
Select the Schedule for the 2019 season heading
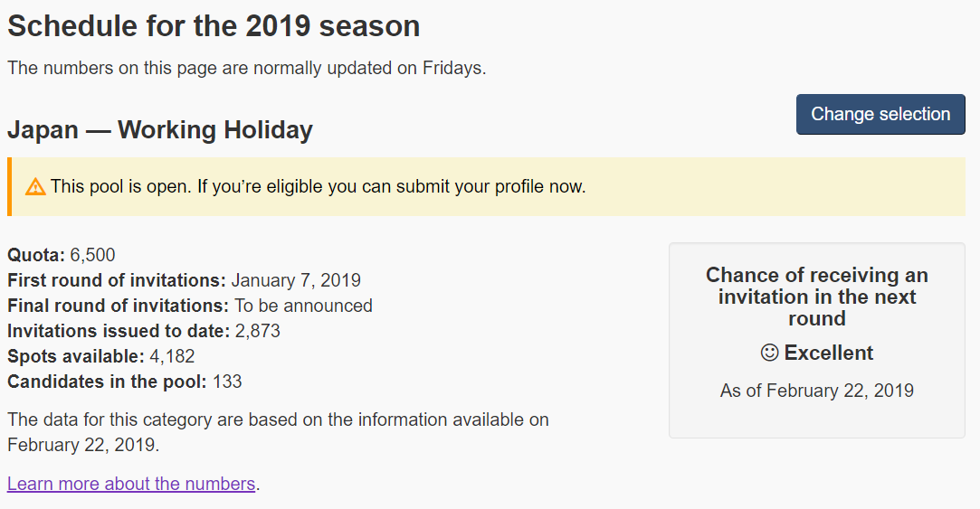214,26
